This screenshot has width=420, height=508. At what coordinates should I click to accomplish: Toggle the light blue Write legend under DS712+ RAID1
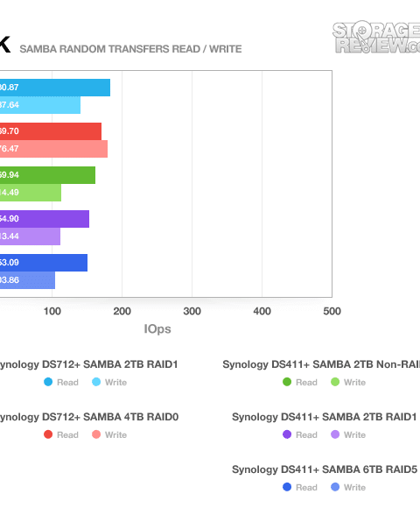(109, 382)
